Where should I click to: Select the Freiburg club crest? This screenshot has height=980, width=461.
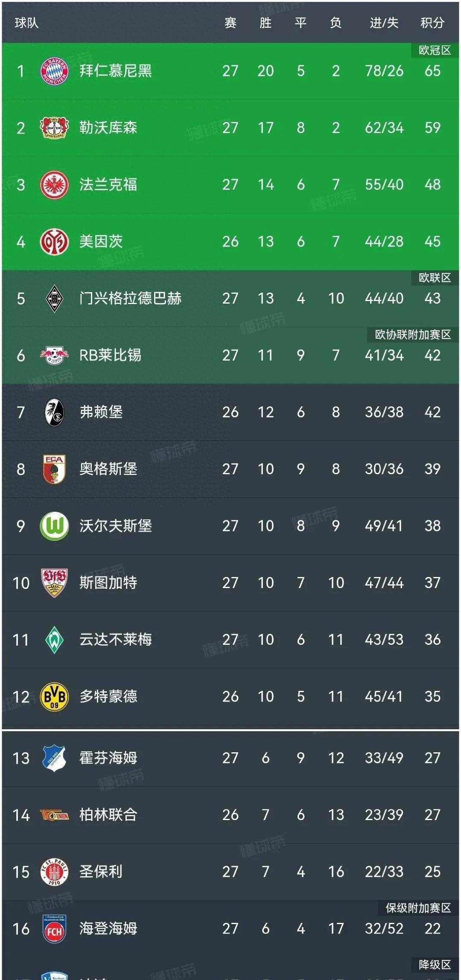click(x=55, y=412)
